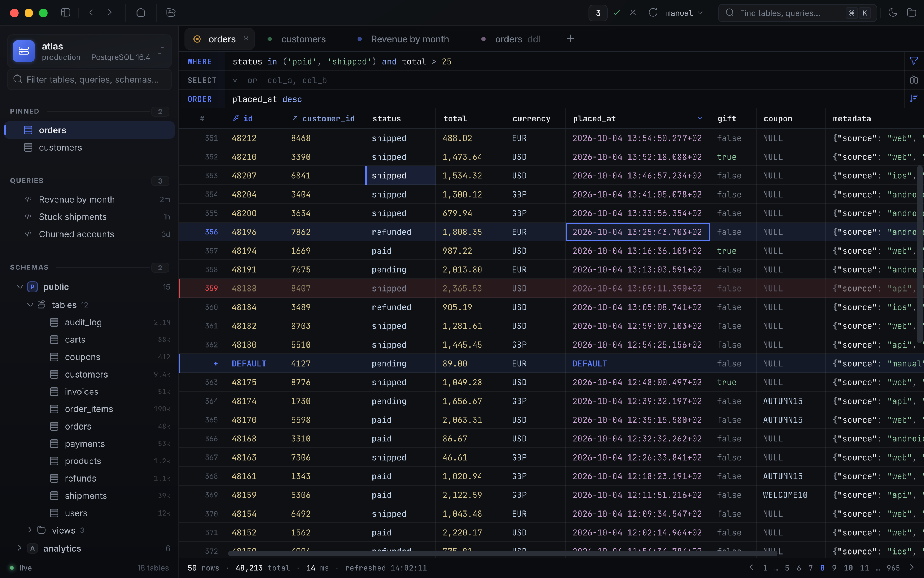
Task: Go to last page 965
Action: (x=893, y=568)
